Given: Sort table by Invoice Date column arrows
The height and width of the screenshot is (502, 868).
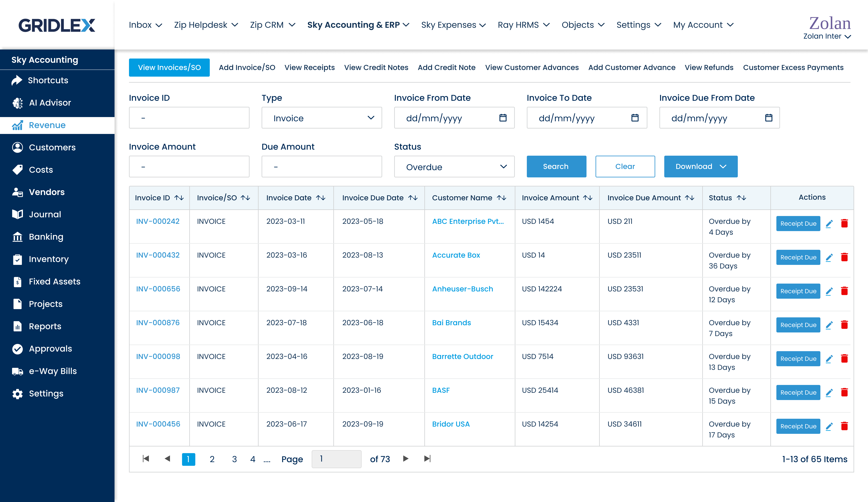Looking at the screenshot, I should (321, 198).
